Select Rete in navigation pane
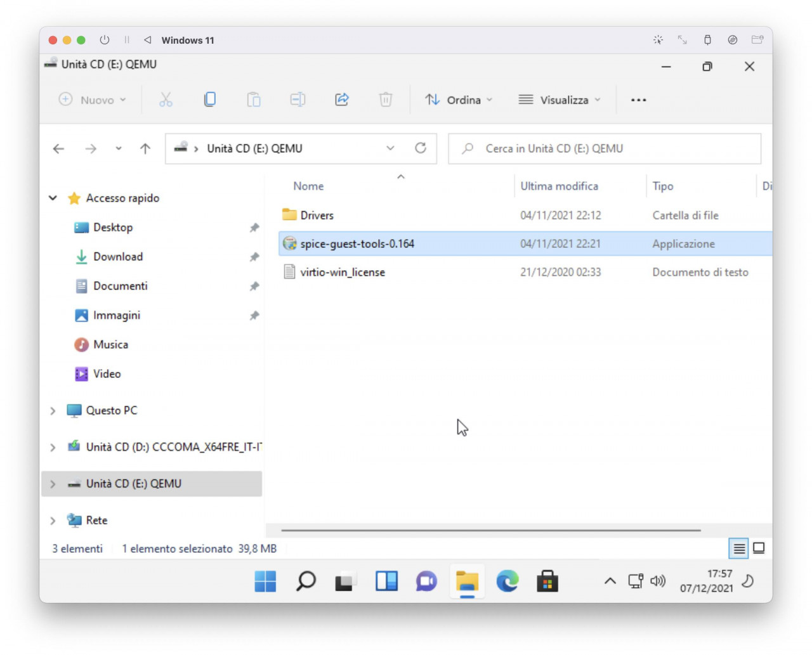 pos(96,521)
